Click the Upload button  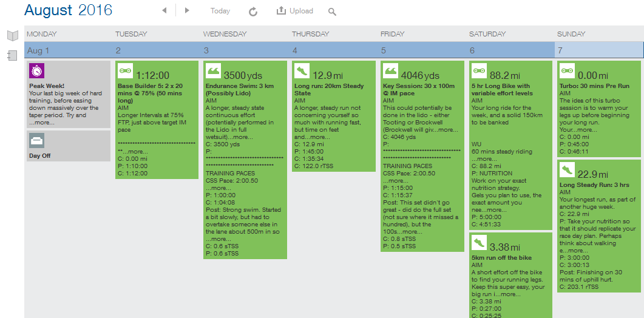pos(295,11)
